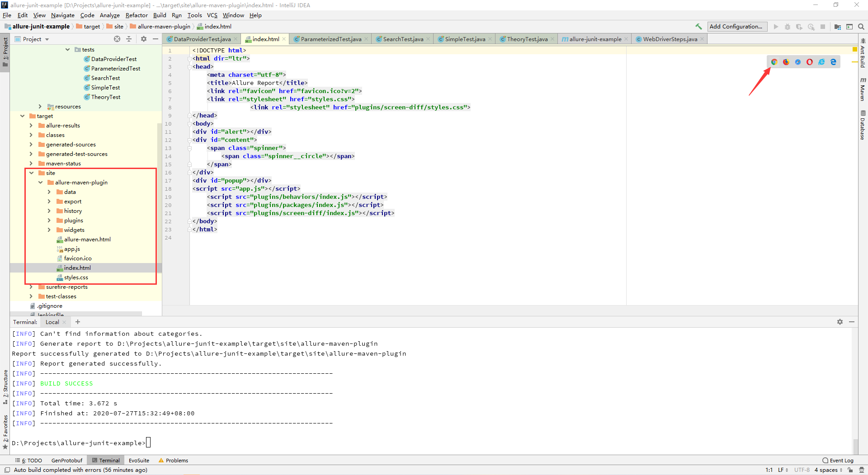Click the Project tree horizontal scrollbar

pyautogui.click(x=76, y=314)
